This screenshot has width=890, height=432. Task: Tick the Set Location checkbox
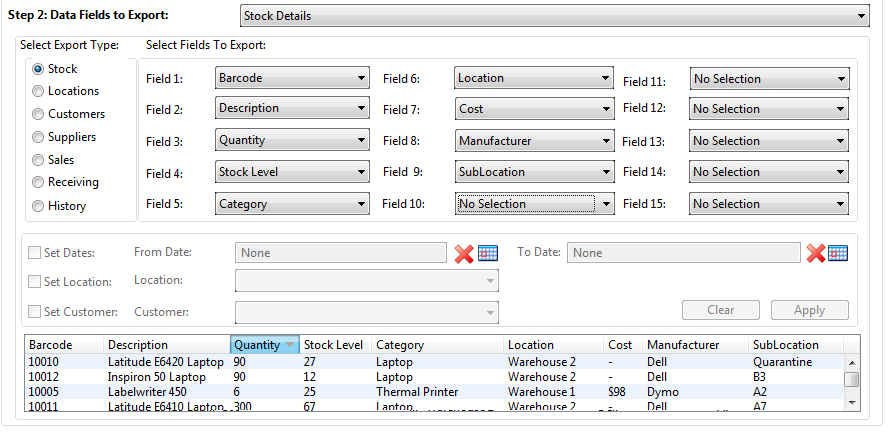35,282
